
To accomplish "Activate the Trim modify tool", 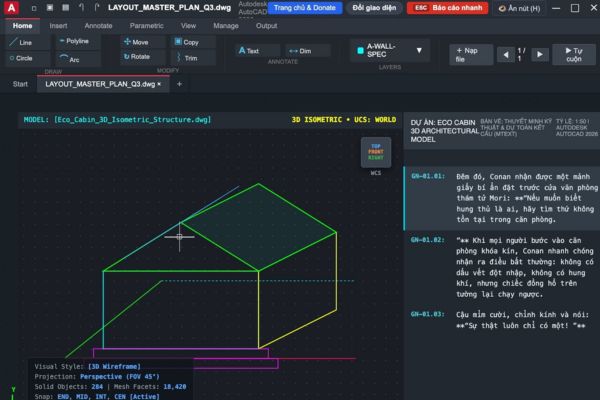I will coord(193,58).
